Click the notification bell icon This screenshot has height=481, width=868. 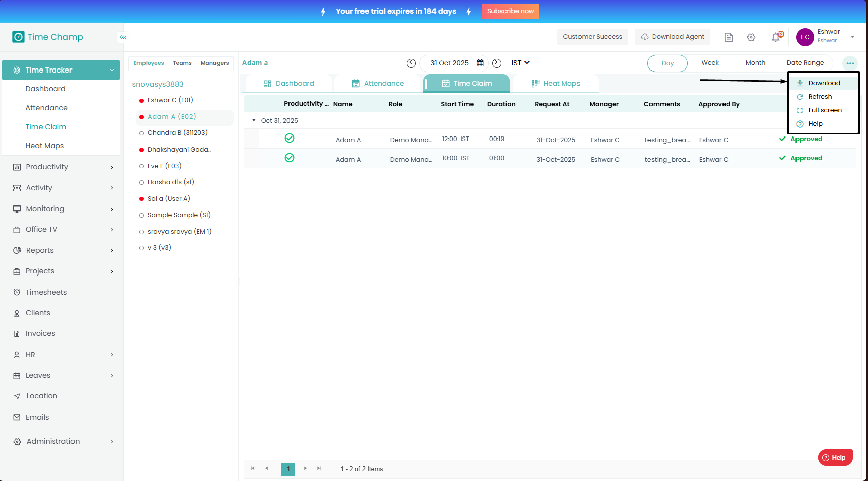(776, 37)
